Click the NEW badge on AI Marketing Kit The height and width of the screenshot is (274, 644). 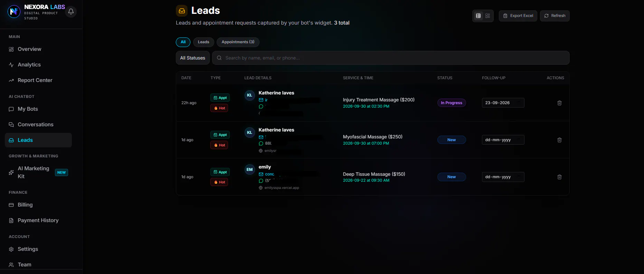pos(61,172)
